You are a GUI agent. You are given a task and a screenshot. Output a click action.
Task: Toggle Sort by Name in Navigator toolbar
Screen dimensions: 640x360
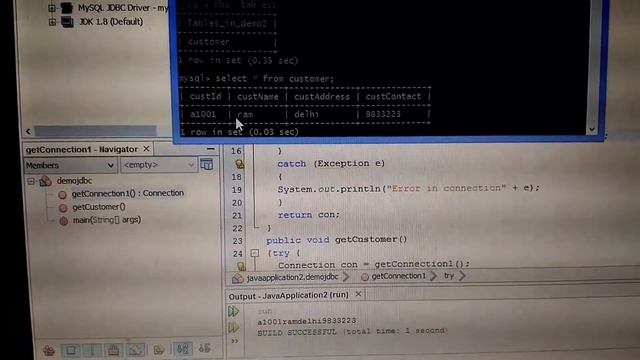182,349
